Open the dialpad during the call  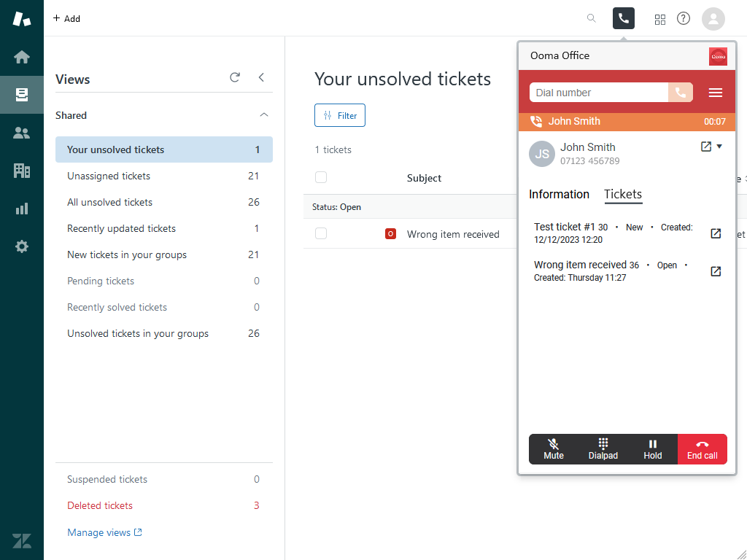[x=603, y=449]
